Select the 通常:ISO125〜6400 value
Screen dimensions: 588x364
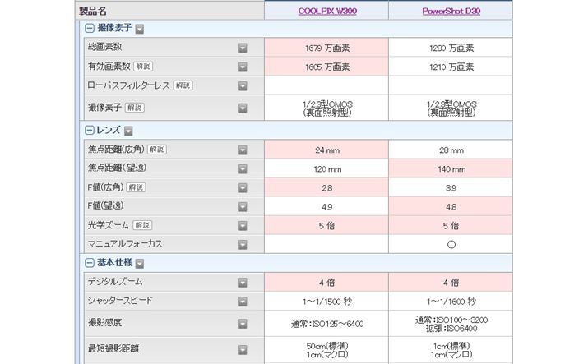(327, 324)
